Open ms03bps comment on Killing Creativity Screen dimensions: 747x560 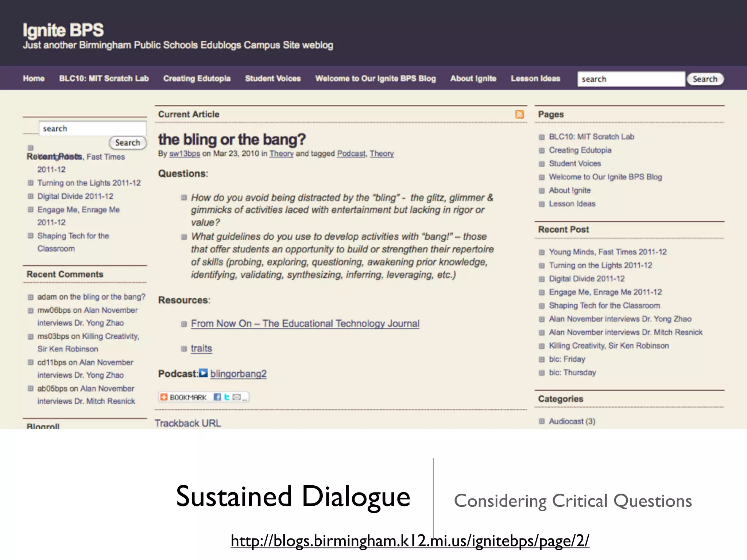click(x=88, y=342)
